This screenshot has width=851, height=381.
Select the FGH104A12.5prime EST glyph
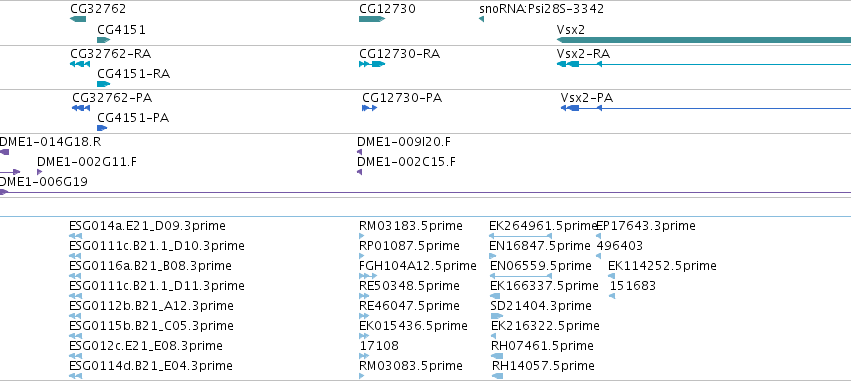(368, 276)
